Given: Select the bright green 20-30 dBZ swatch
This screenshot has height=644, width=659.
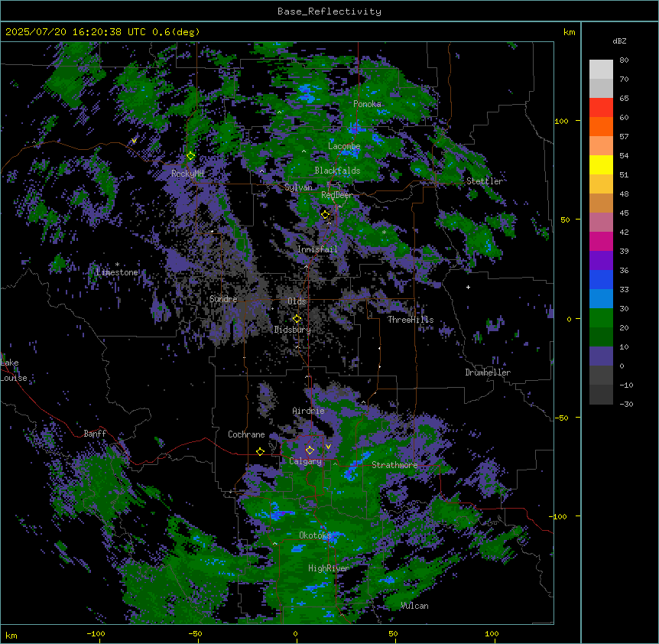Looking at the screenshot, I should coord(601,318).
